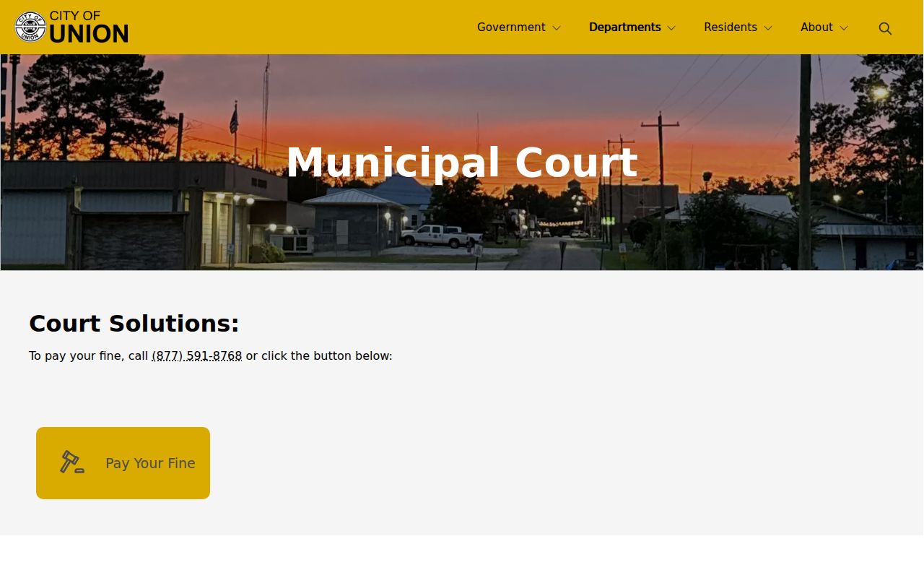924x578 pixels.
Task: Open the Government menu
Action: 511,27
